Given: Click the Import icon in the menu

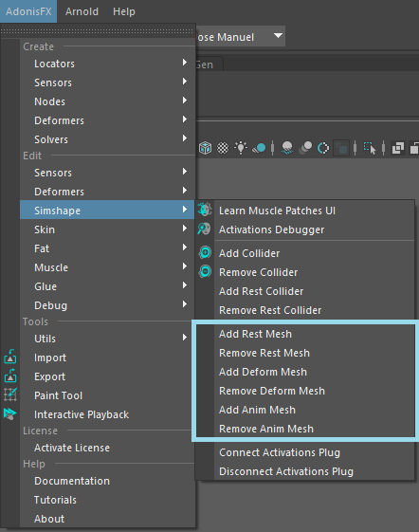Looking at the screenshot, I should [10, 357].
